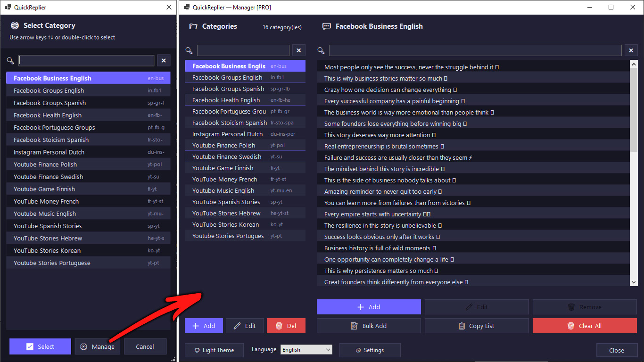
Task: Click the search magnifier in Select Category window
Action: coord(10,60)
